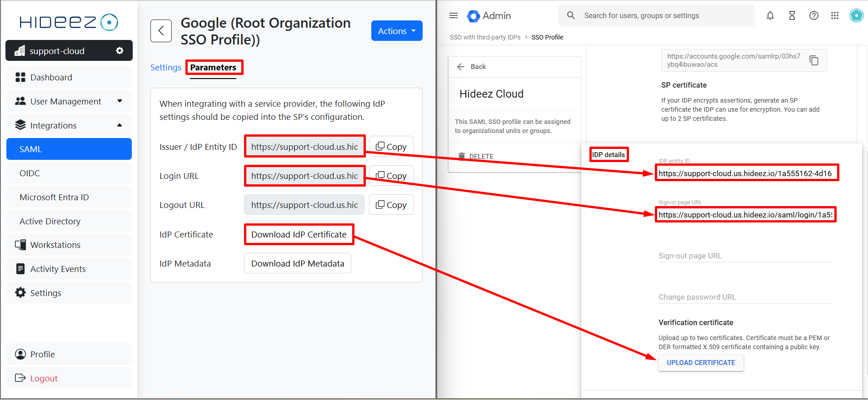Image resolution: width=868 pixels, height=400 pixels.
Task: Click Download IdP Certificate button
Action: [x=299, y=235]
